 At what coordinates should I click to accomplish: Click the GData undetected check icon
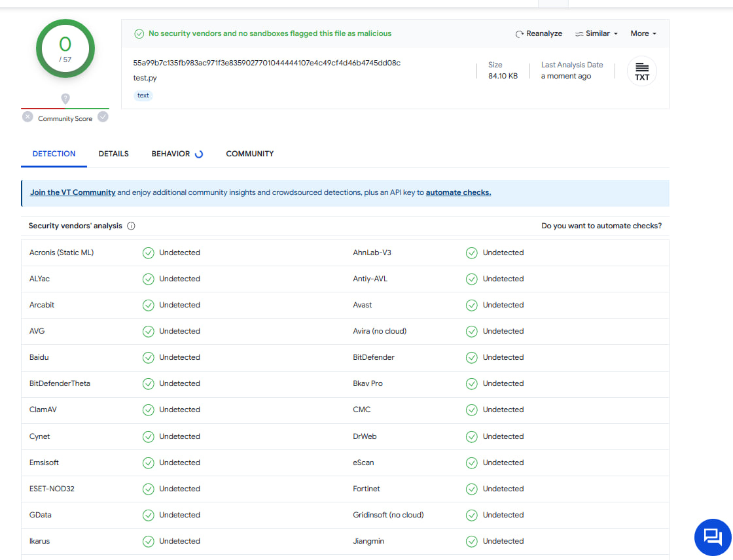148,515
